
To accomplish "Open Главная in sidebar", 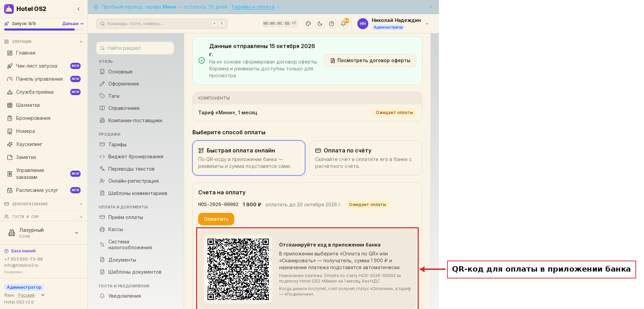I will pos(44,53).
